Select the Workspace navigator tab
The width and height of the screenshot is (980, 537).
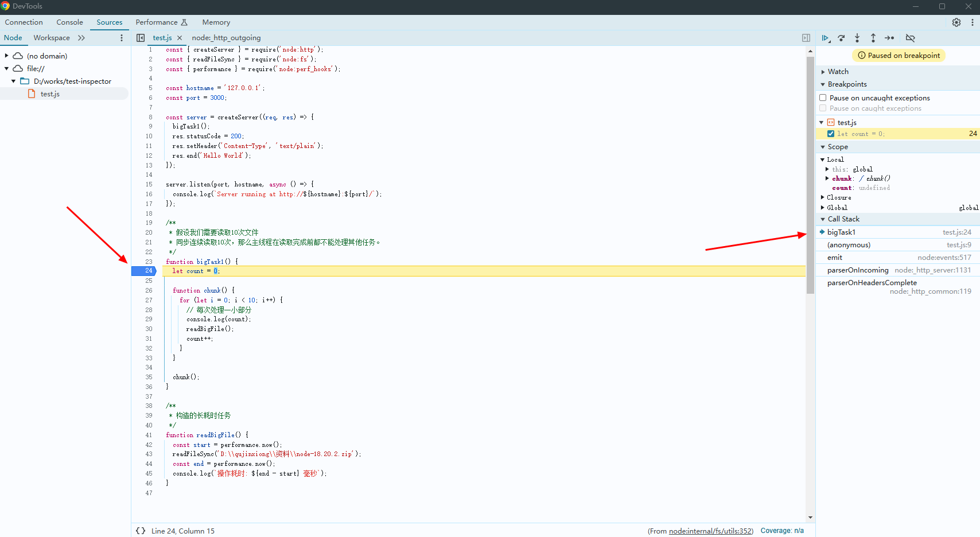(x=52, y=38)
